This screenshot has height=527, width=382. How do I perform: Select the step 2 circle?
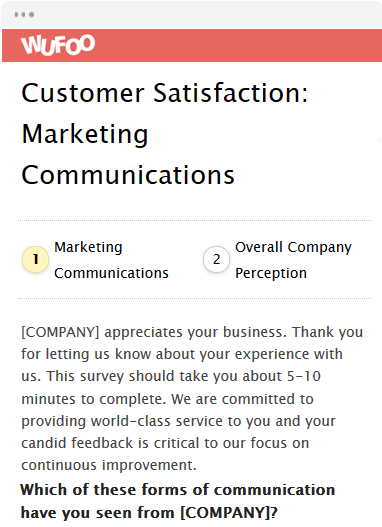(x=216, y=259)
